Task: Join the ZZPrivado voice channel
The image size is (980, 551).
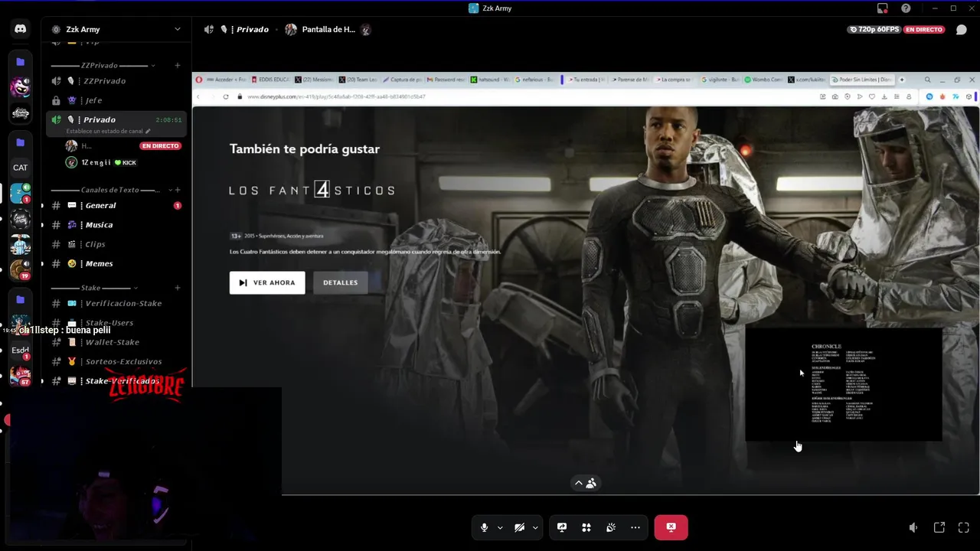Action: tap(116, 80)
